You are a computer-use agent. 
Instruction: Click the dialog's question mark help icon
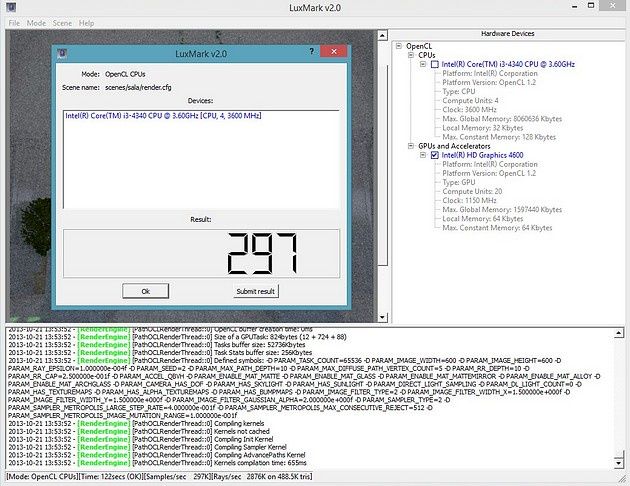[x=312, y=51]
